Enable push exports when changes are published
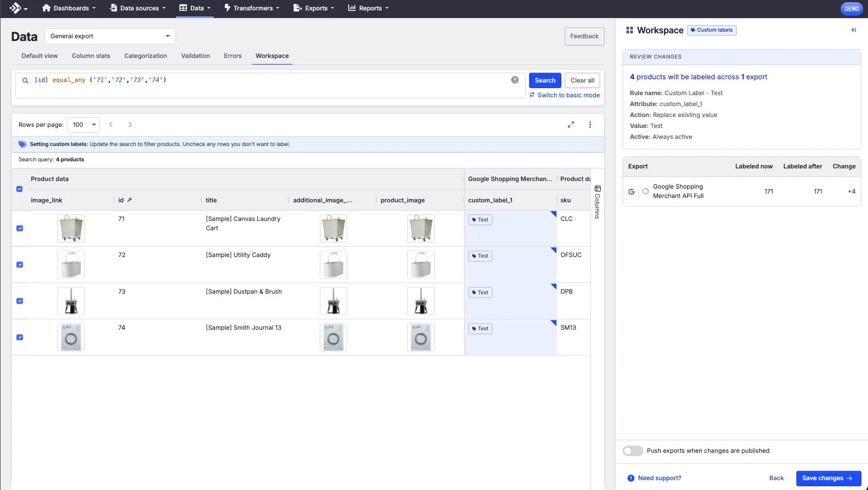 tap(633, 451)
